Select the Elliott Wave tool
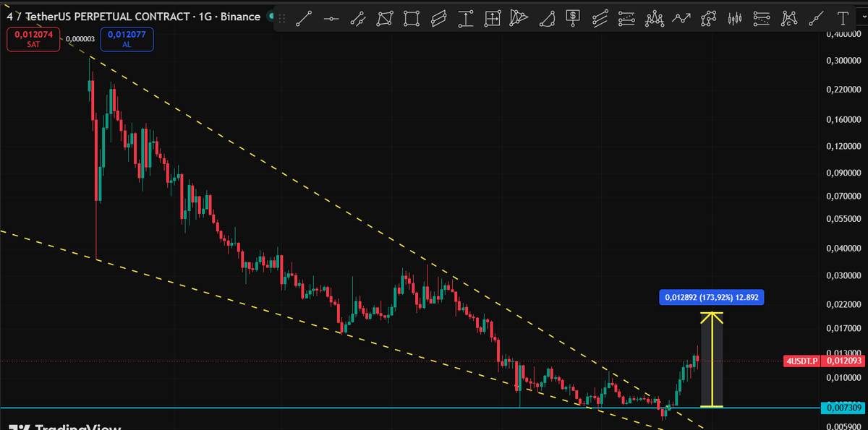868x430 pixels. click(x=654, y=18)
